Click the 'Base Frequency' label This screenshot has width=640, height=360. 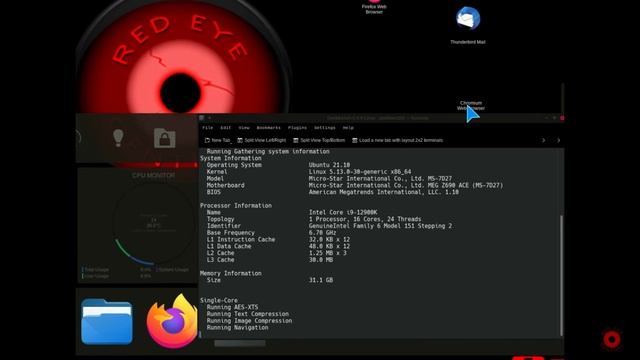[231, 233]
